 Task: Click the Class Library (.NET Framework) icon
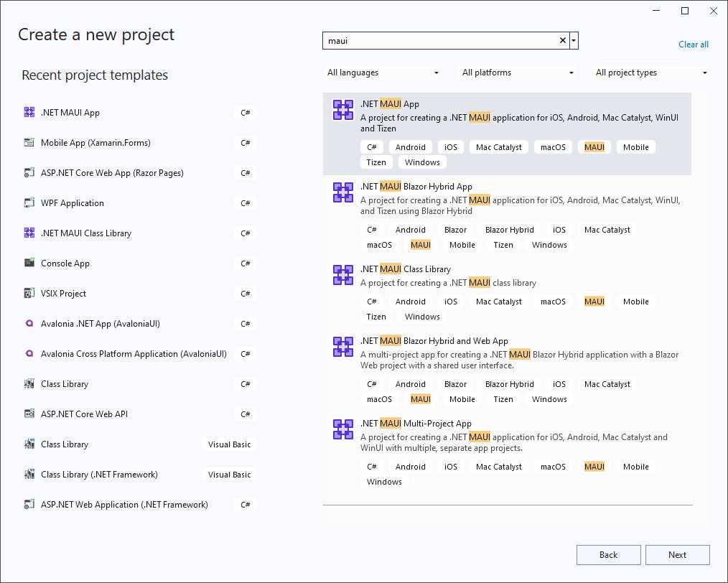[x=29, y=475]
